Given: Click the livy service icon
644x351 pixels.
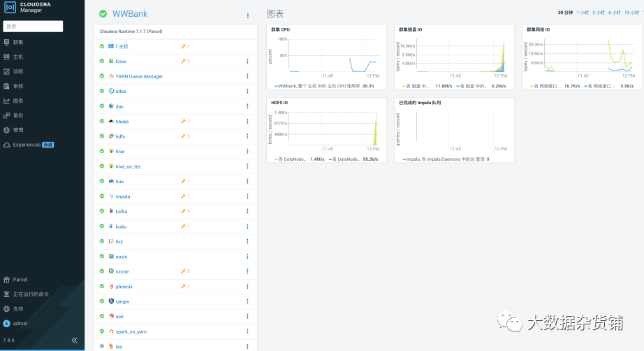Looking at the screenshot, I should (111, 241).
